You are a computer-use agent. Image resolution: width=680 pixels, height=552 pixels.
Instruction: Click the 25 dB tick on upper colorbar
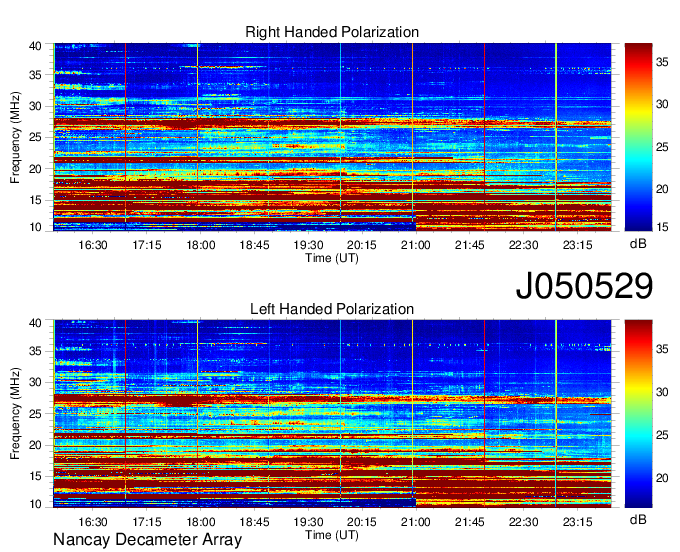[x=662, y=147]
